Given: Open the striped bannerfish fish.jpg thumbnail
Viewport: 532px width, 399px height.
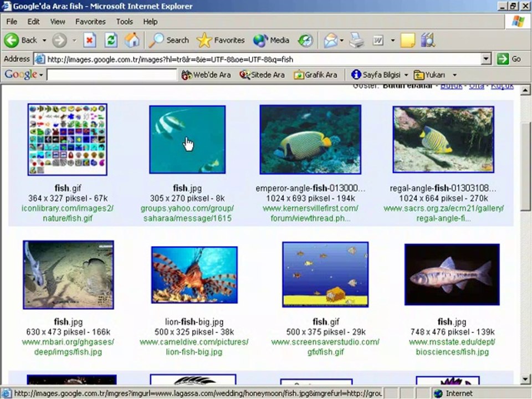Looking at the screenshot, I should [x=187, y=140].
